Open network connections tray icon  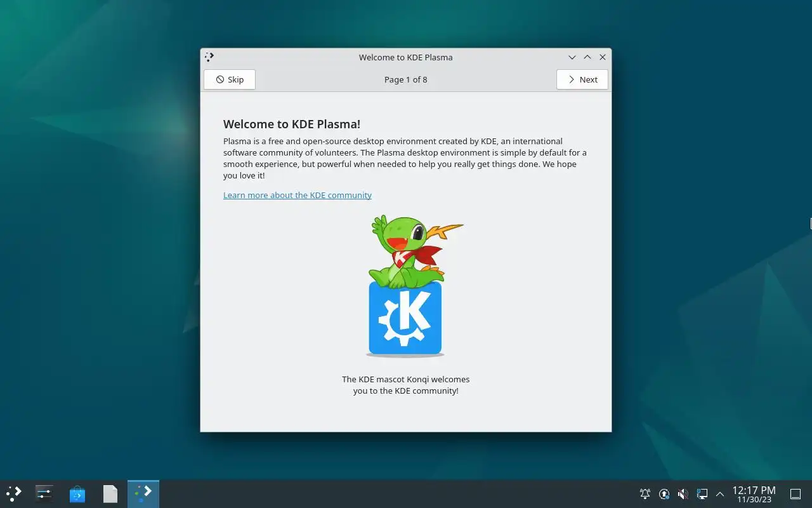702,493
